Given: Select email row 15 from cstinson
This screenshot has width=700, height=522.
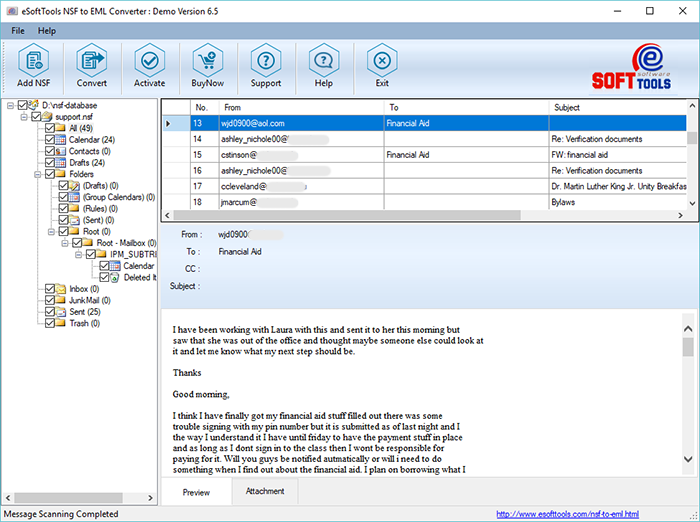Looking at the screenshot, I should pyautogui.click(x=425, y=155).
